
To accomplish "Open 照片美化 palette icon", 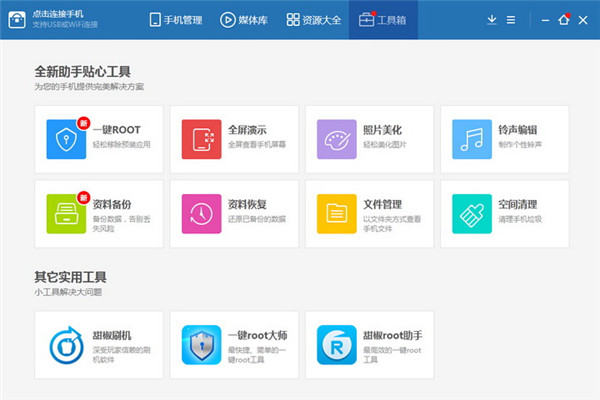I will (337, 139).
